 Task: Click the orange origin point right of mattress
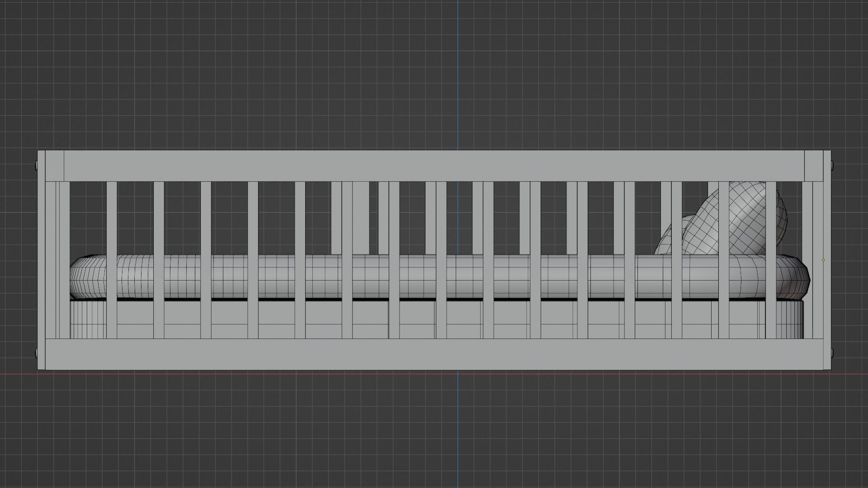pyautogui.click(x=823, y=260)
